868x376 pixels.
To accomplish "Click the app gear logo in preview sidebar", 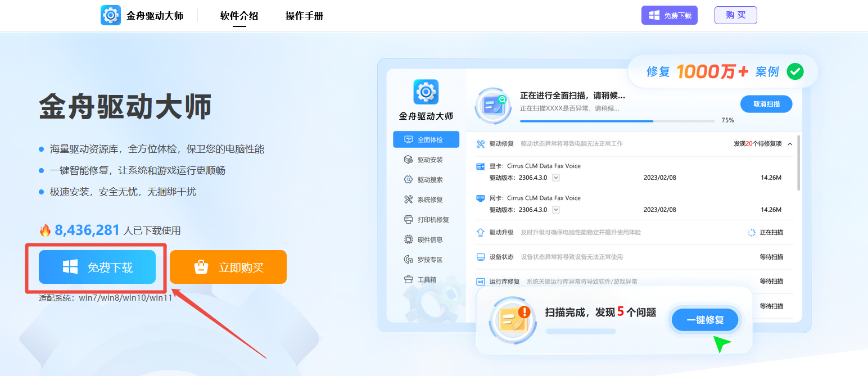I will [426, 92].
